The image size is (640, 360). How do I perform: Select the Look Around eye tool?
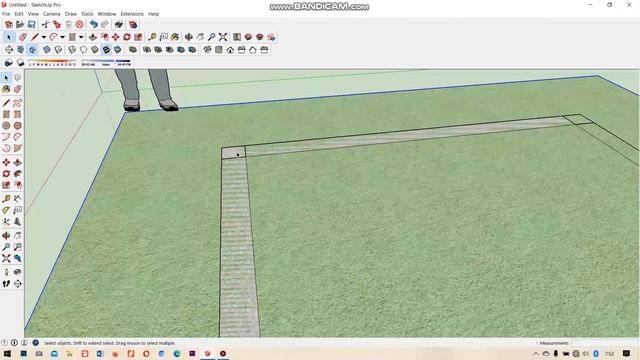pyautogui.click(x=18, y=272)
